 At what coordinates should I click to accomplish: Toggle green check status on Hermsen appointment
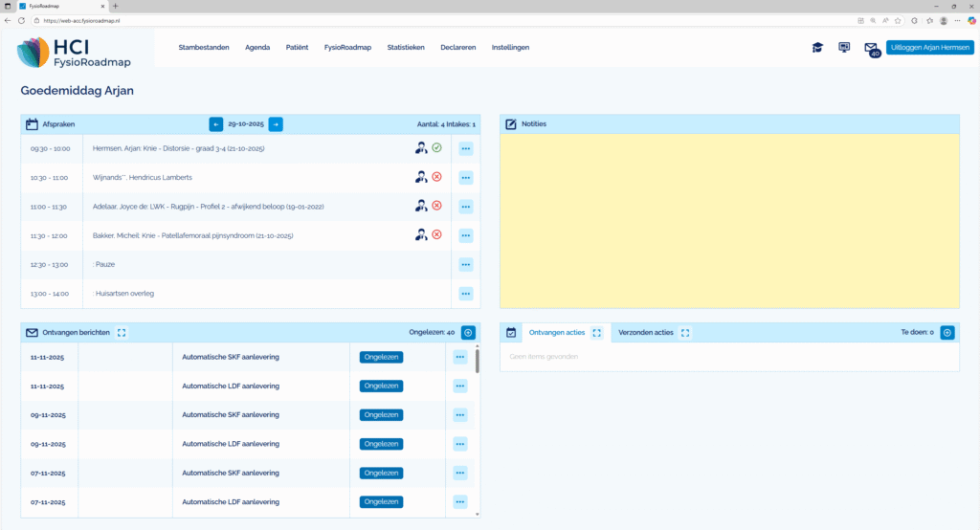(x=436, y=148)
